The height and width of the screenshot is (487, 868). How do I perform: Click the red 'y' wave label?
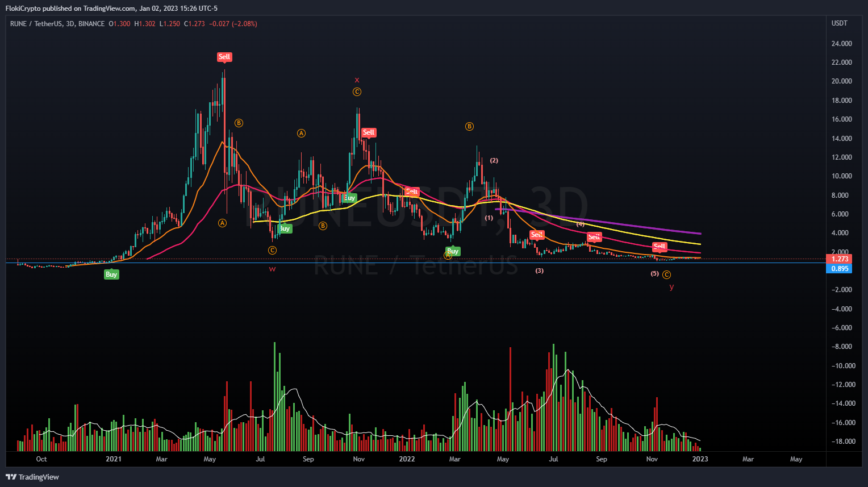pos(671,286)
